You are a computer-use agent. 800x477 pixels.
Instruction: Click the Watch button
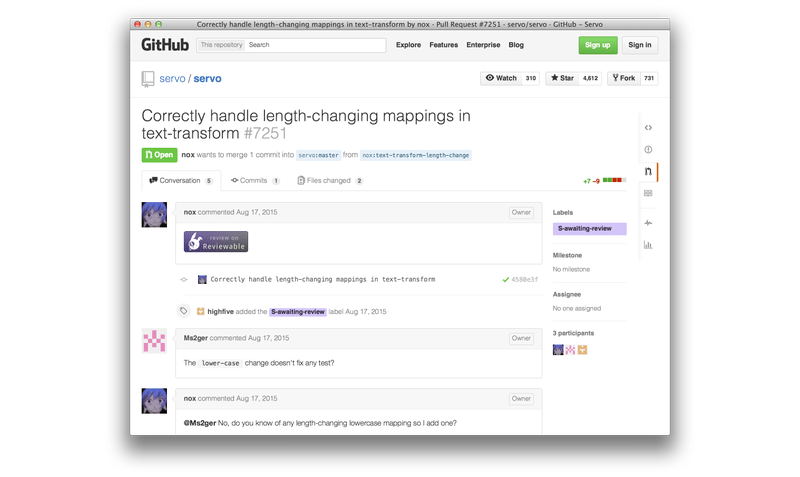[501, 78]
